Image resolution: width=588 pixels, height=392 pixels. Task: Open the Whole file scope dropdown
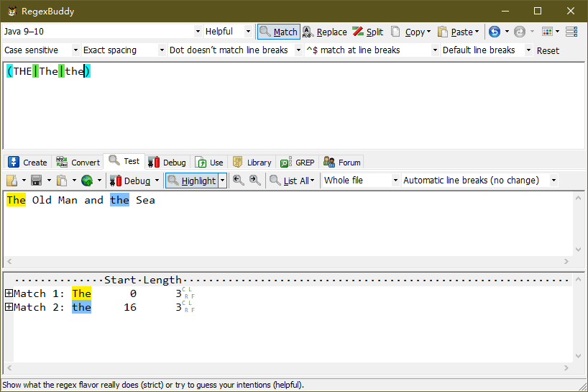tap(360, 181)
